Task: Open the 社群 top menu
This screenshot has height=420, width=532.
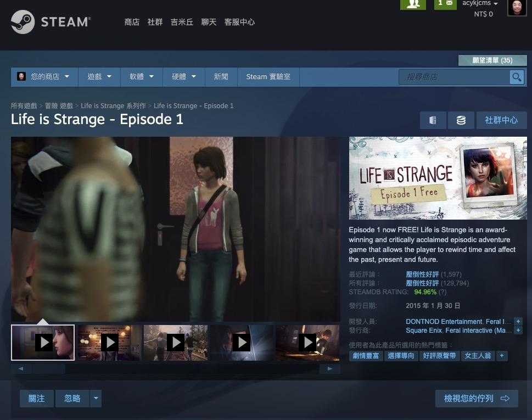Action: (x=155, y=22)
